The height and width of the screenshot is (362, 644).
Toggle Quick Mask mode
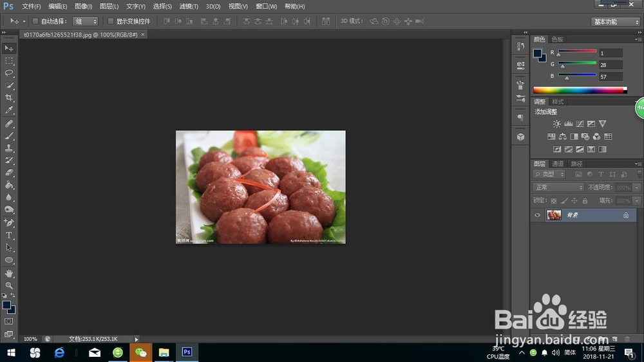(8, 321)
